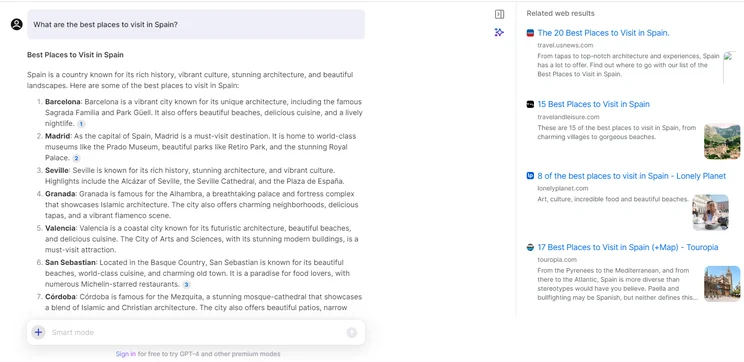The image size is (744, 362).
Task: Click the travelandleisure result village thumbnail
Action: point(722,141)
